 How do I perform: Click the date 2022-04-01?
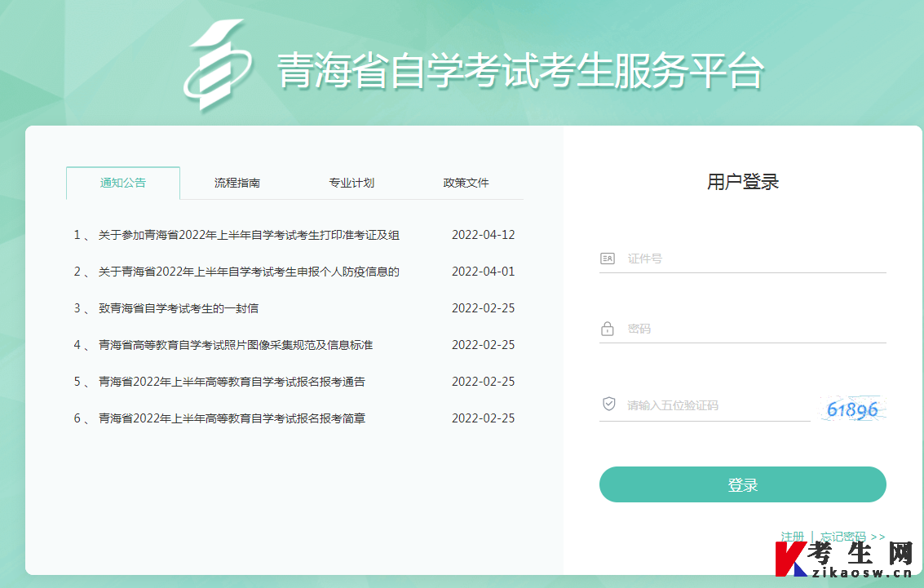tap(484, 272)
